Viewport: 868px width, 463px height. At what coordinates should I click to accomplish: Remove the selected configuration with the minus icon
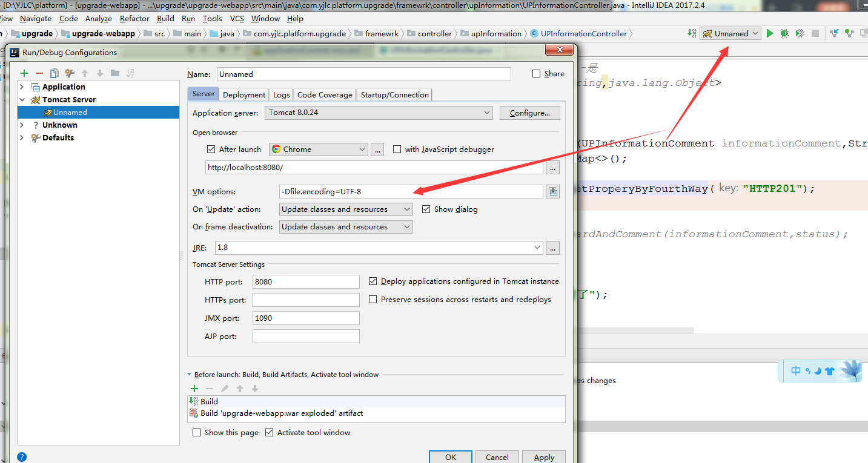pyautogui.click(x=39, y=73)
